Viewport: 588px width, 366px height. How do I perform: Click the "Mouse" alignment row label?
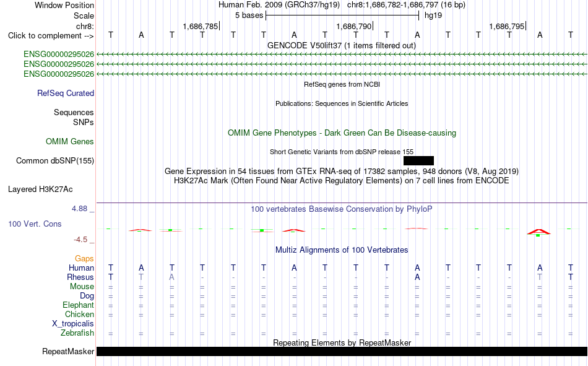pyautogui.click(x=82, y=286)
